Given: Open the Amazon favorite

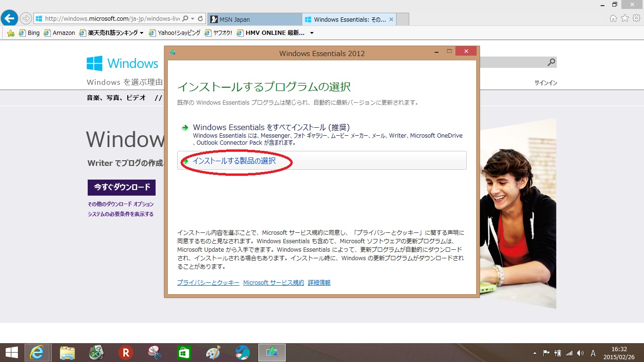Looking at the screenshot, I should pyautogui.click(x=59, y=33).
